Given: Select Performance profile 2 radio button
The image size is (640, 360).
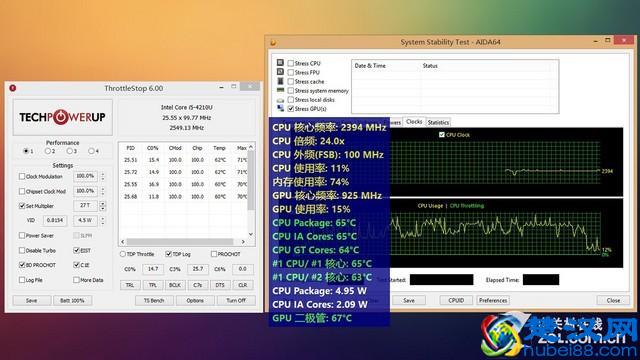Looking at the screenshot, I should pos(48,151).
